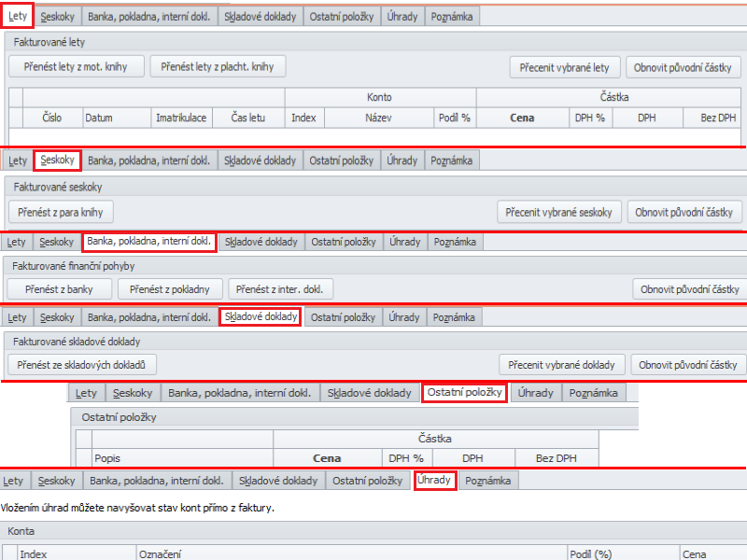Viewport: 747px width, 560px height.
Task: Click 'Přenést z para knihy' button
Action: 62,212
